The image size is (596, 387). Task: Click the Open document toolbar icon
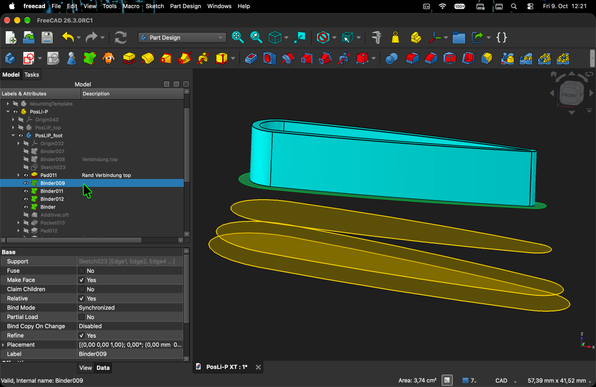29,38
